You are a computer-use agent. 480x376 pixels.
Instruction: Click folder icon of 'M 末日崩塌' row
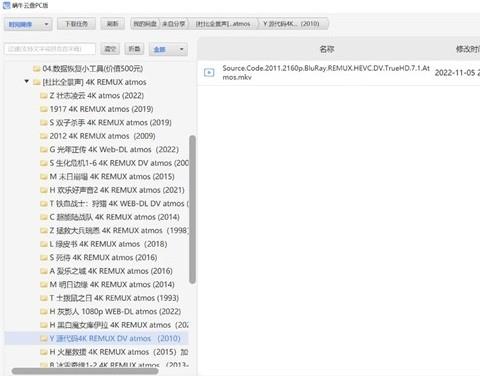(44, 176)
